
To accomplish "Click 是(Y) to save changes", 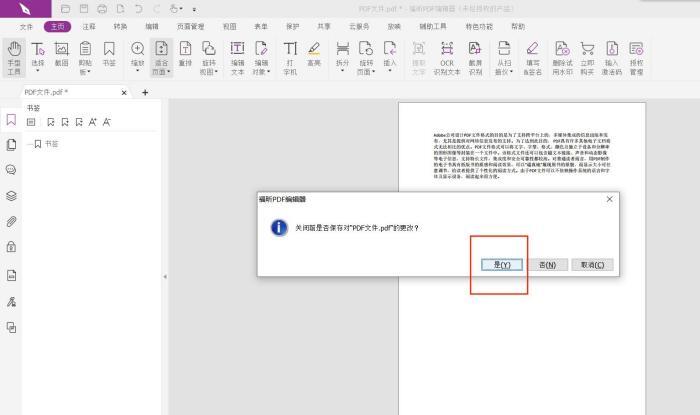I will tap(502, 265).
